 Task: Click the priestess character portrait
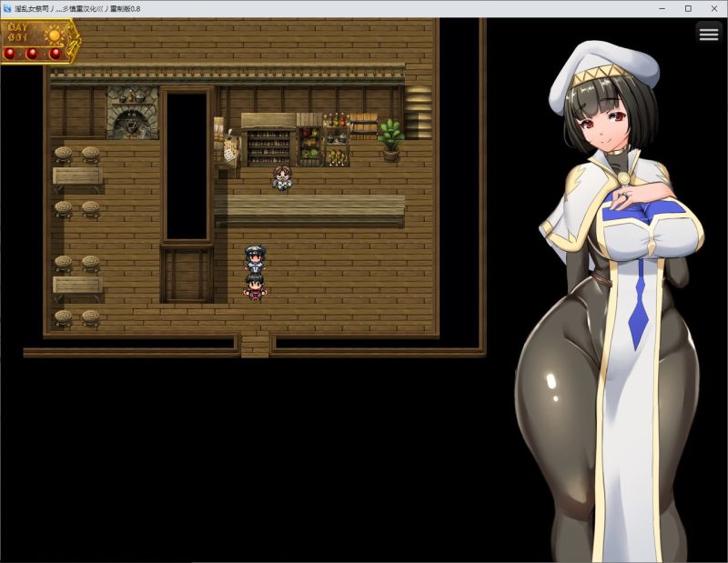click(610, 302)
